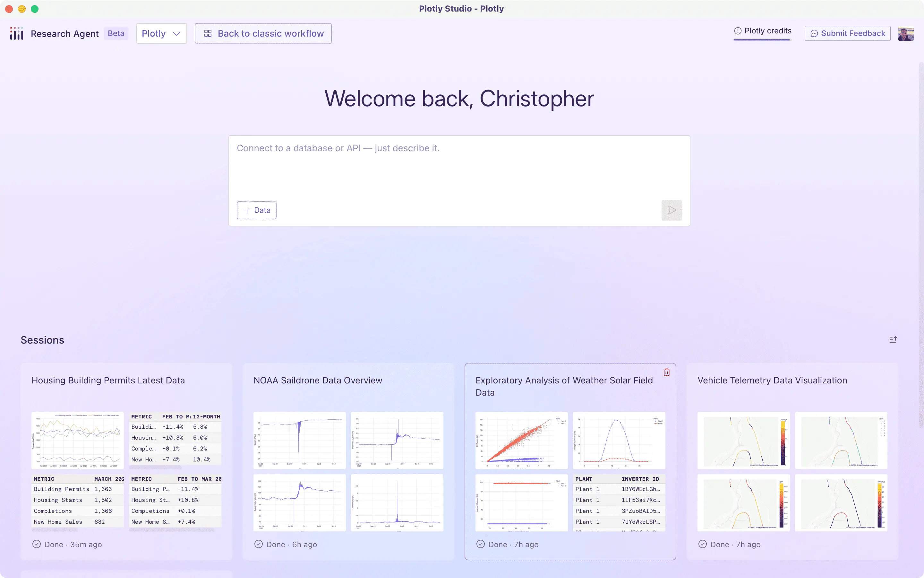This screenshot has width=924, height=578.
Task: Click Back to classic workflow button
Action: pos(263,34)
